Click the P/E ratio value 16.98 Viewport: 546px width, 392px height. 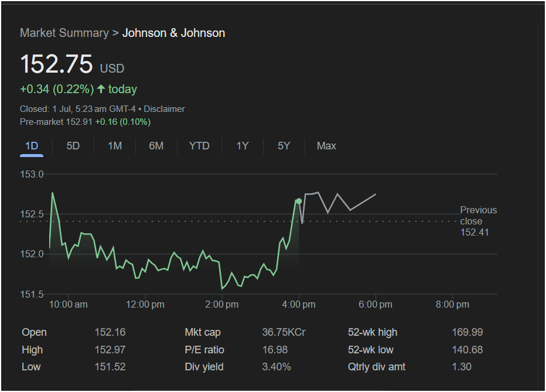click(275, 350)
